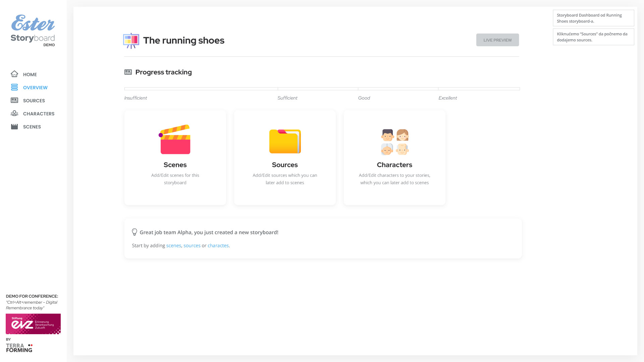
Task: Follow the 'scenes' hyperlink in tip box
Action: point(173,246)
